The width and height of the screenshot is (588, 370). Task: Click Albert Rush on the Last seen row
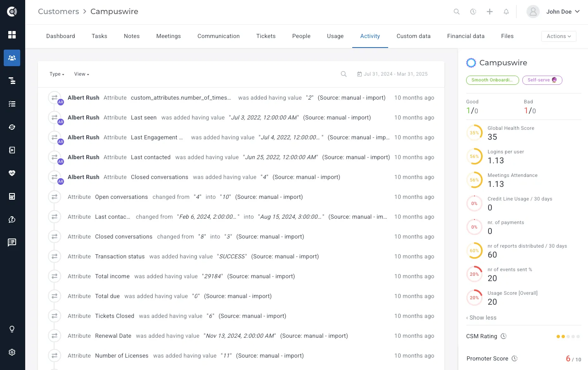point(83,117)
